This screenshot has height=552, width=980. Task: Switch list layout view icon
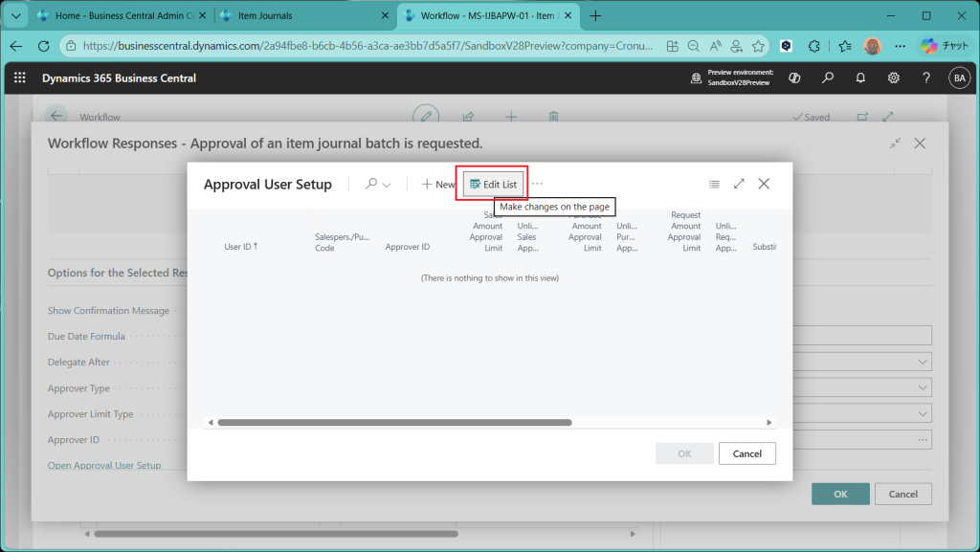tap(714, 184)
